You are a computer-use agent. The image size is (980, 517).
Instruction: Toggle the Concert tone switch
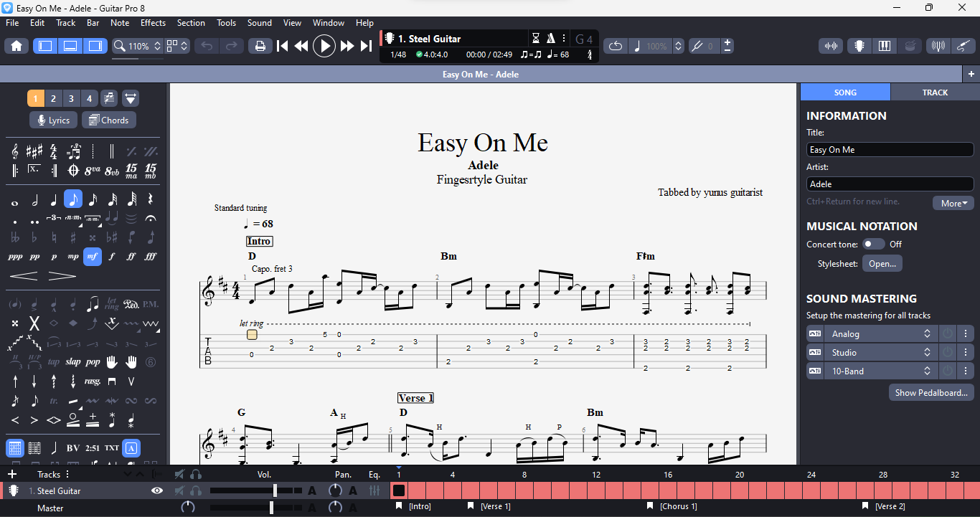873,245
